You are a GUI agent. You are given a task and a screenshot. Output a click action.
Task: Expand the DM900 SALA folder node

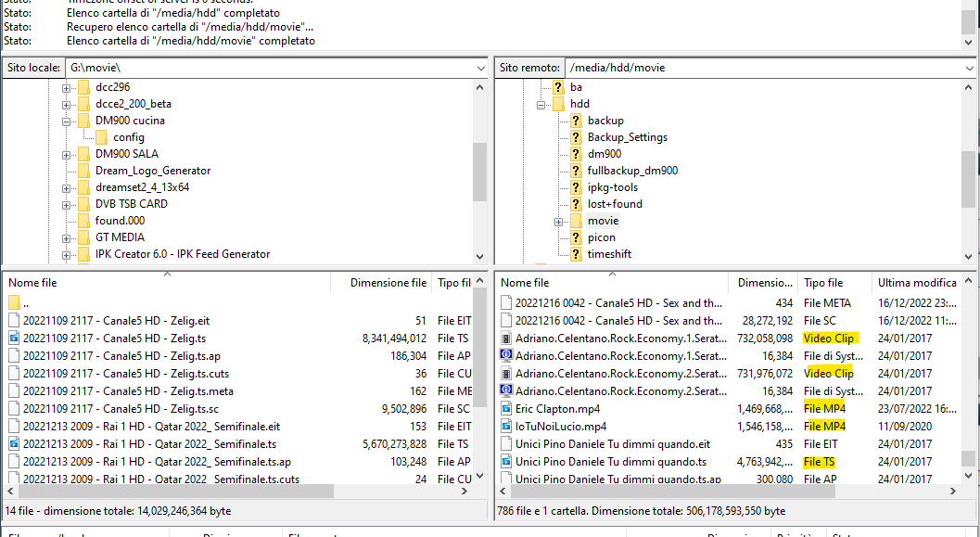pyautogui.click(x=66, y=155)
